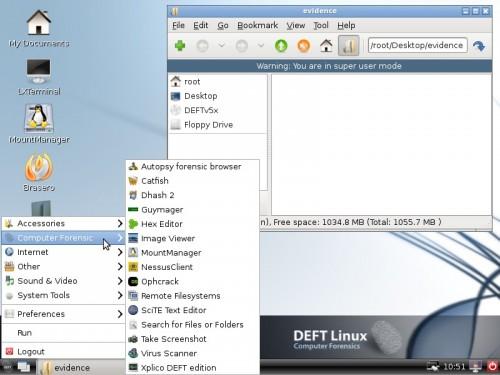The width and height of the screenshot is (500, 375).
Task: Open SciTE Text Editor
Action: (193, 310)
